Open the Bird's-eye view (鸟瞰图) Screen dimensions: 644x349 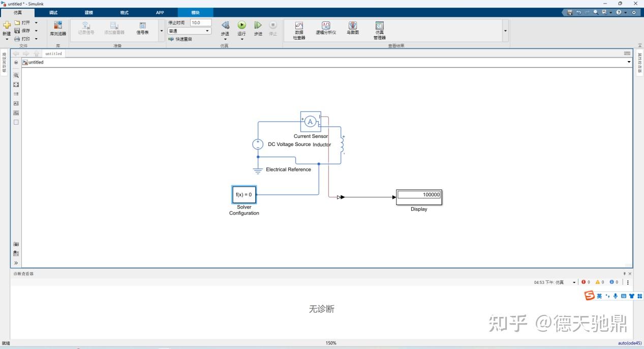pos(353,28)
